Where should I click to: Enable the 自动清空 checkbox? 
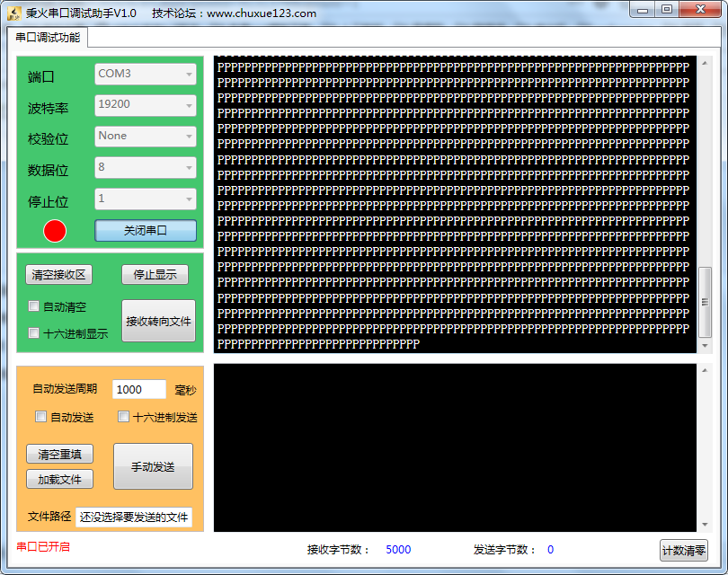click(33, 305)
